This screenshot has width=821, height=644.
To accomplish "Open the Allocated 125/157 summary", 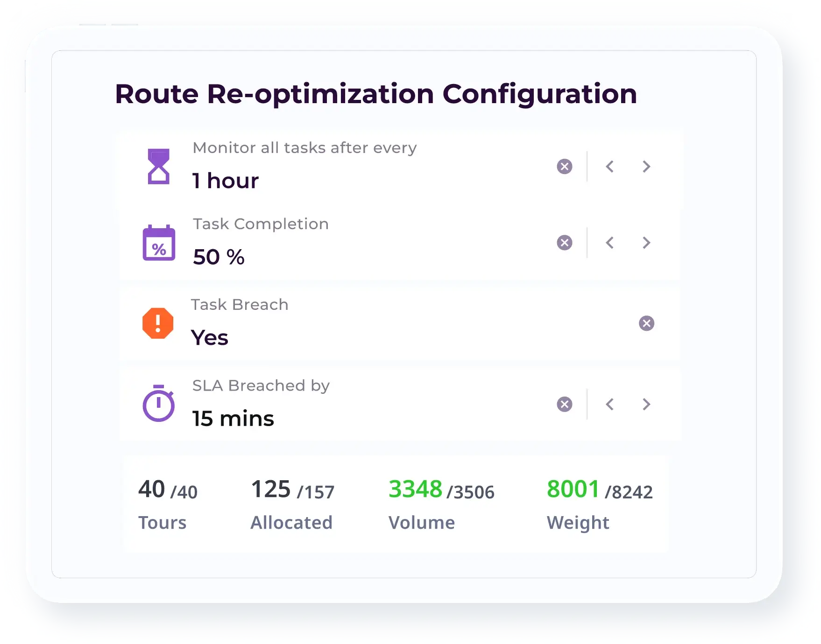I will [292, 503].
